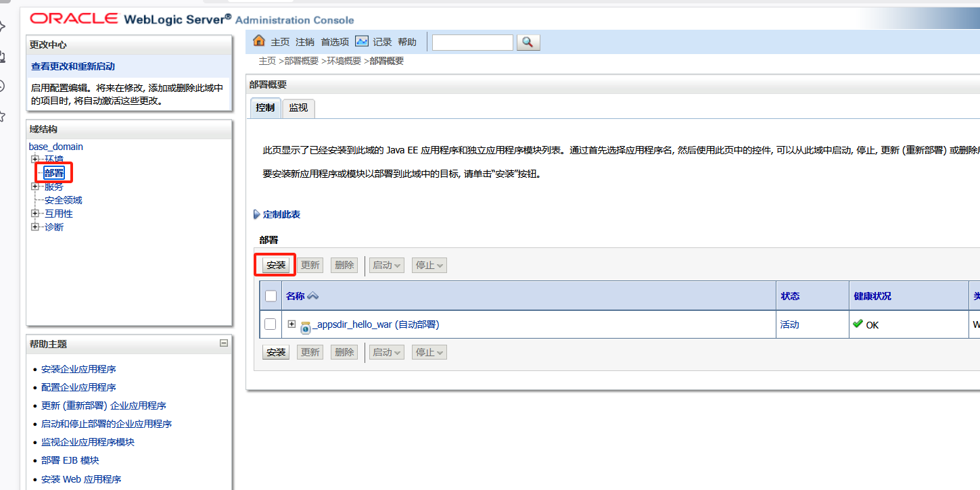
Task: Sort by 健康状况 column header
Action: [x=872, y=296]
